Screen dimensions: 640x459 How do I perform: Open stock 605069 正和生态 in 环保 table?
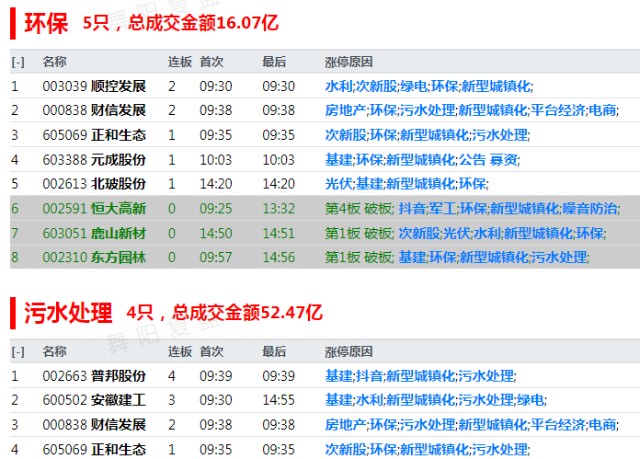tap(94, 135)
